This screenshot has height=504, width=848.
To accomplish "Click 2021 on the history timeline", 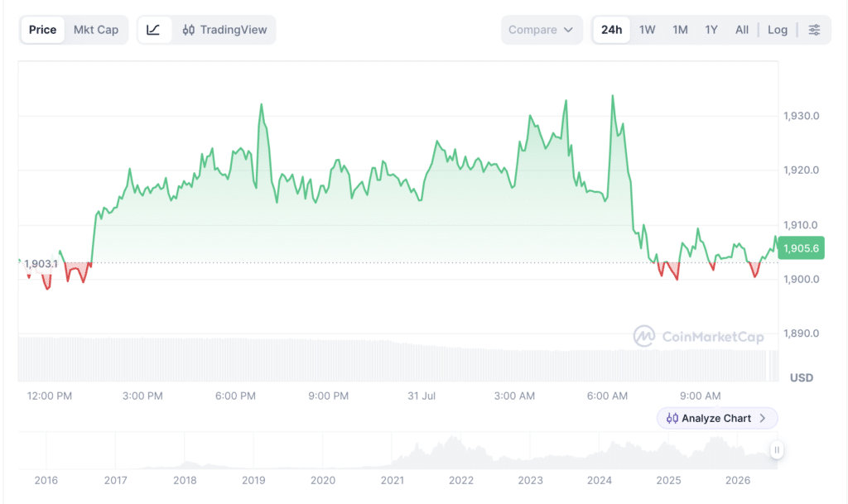I will point(392,480).
